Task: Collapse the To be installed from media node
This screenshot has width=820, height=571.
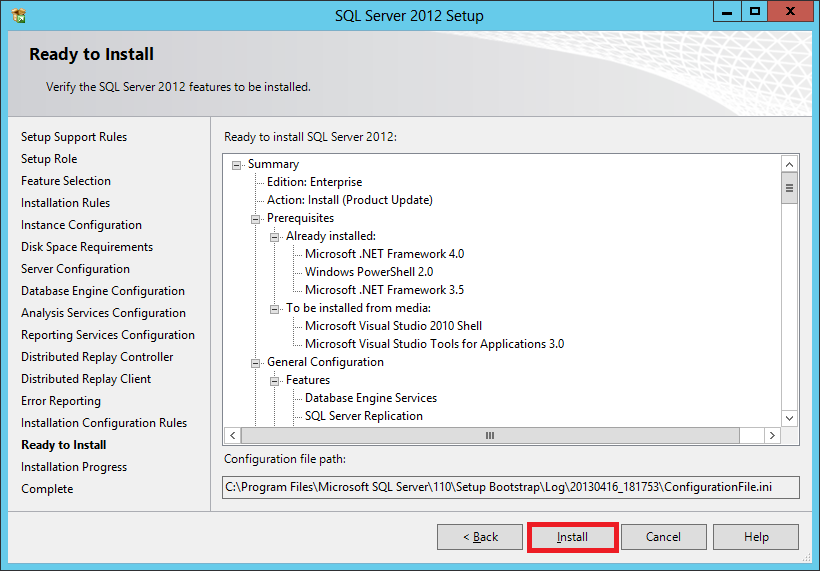Action: [x=275, y=309]
